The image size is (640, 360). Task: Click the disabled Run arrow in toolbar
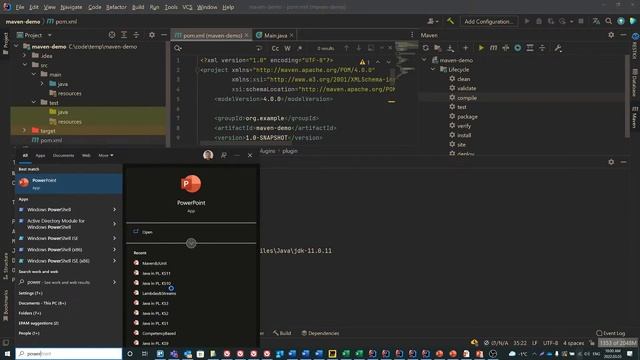point(527,21)
